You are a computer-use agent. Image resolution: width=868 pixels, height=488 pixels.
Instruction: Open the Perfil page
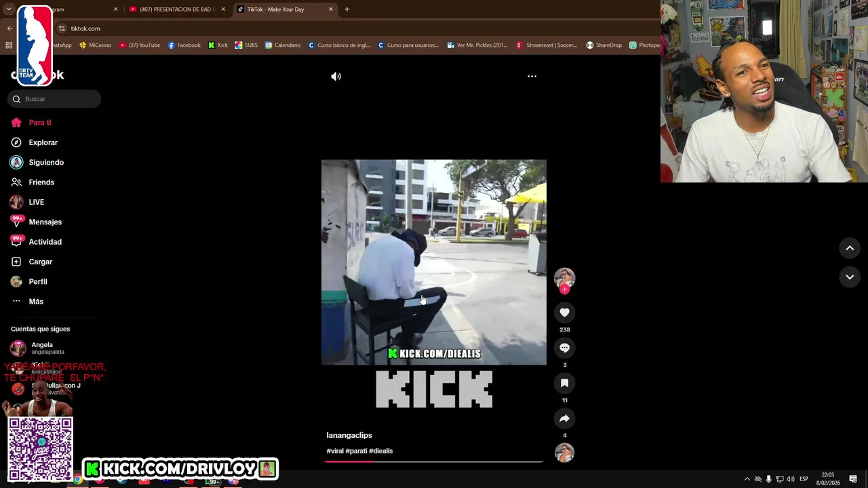click(38, 281)
